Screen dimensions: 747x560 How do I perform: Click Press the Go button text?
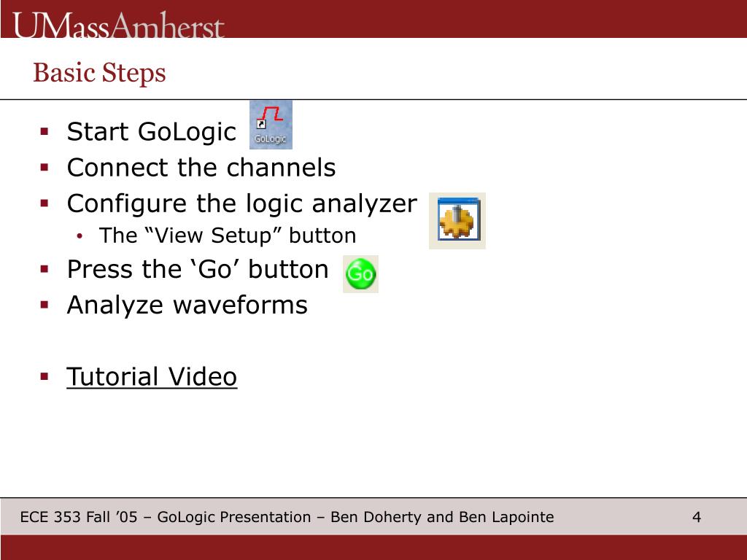(198, 269)
